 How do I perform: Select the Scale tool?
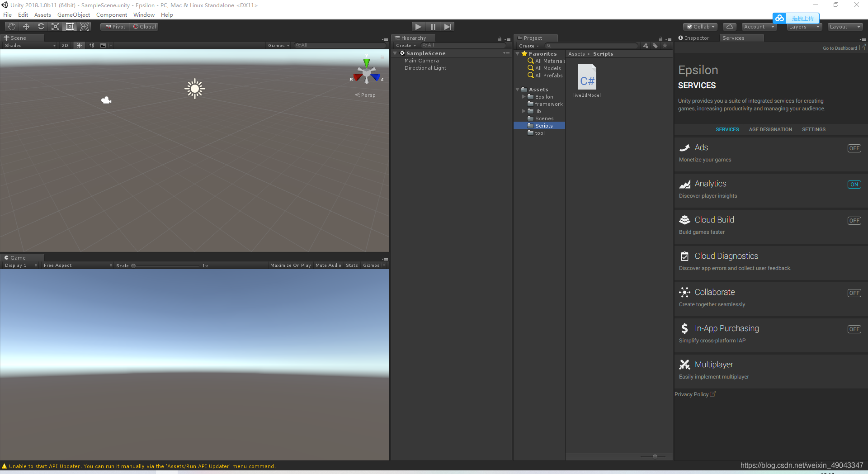(x=55, y=27)
